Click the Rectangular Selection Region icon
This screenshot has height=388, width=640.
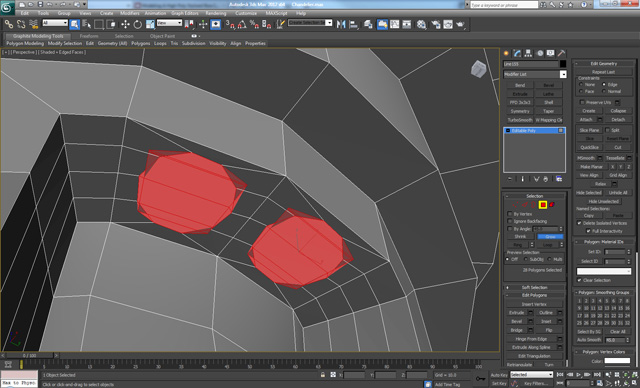point(99,24)
